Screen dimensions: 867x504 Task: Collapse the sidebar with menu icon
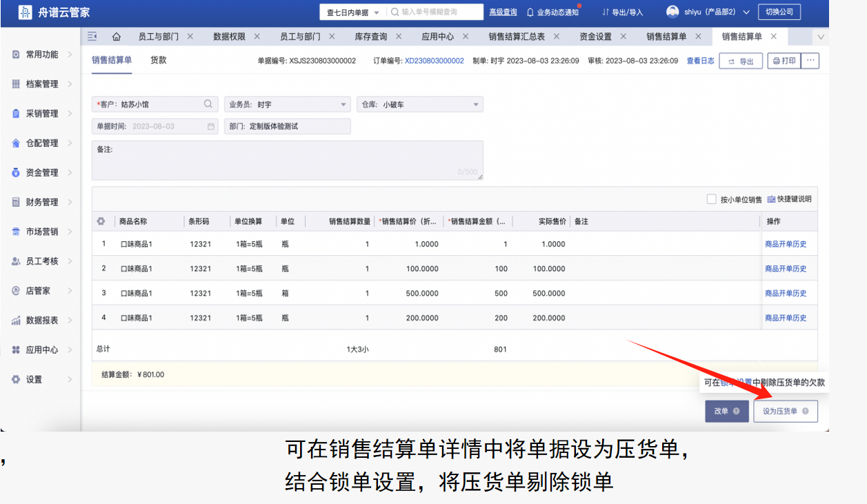92,37
